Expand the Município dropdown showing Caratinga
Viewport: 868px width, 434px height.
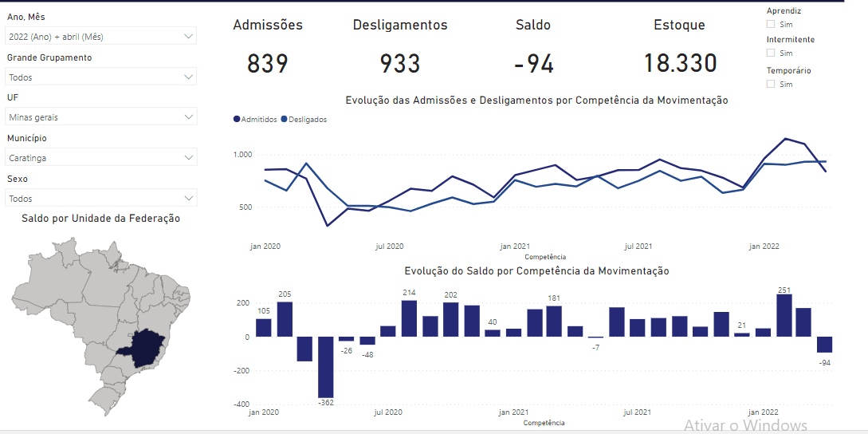tap(100, 158)
